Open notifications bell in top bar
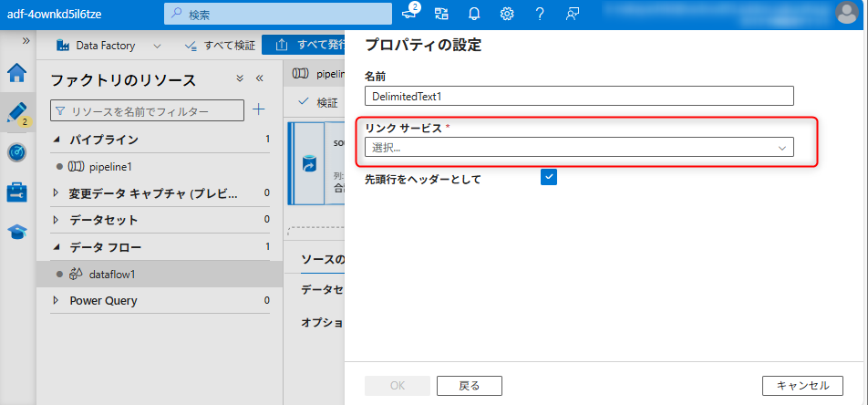This screenshot has height=405, width=868. (x=474, y=14)
